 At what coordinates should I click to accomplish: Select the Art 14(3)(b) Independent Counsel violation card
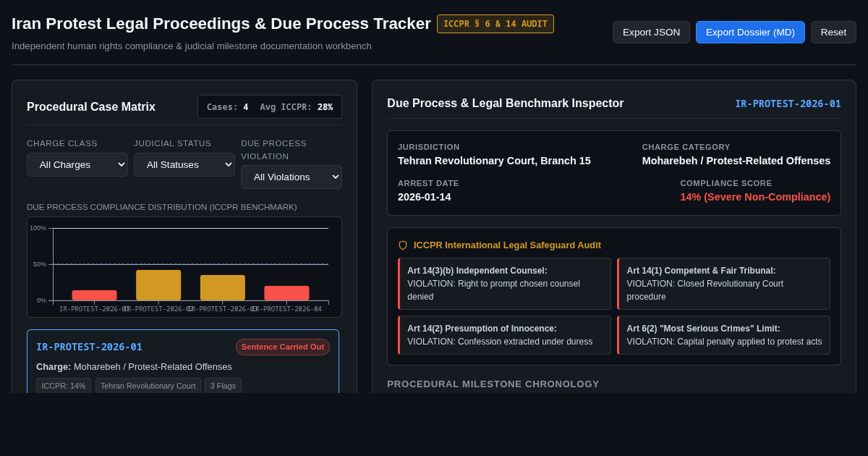pos(504,284)
